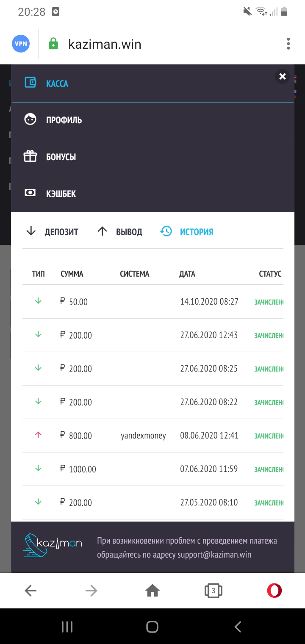Click the ДЕПОЗИТ down-arrow icon
The image size is (305, 644).
click(x=30, y=231)
